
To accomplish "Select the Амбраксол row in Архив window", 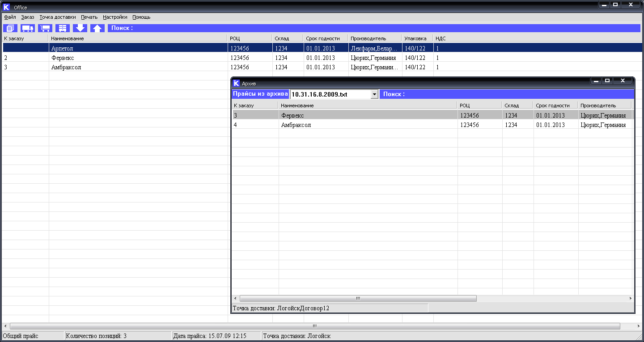I will tap(432, 125).
